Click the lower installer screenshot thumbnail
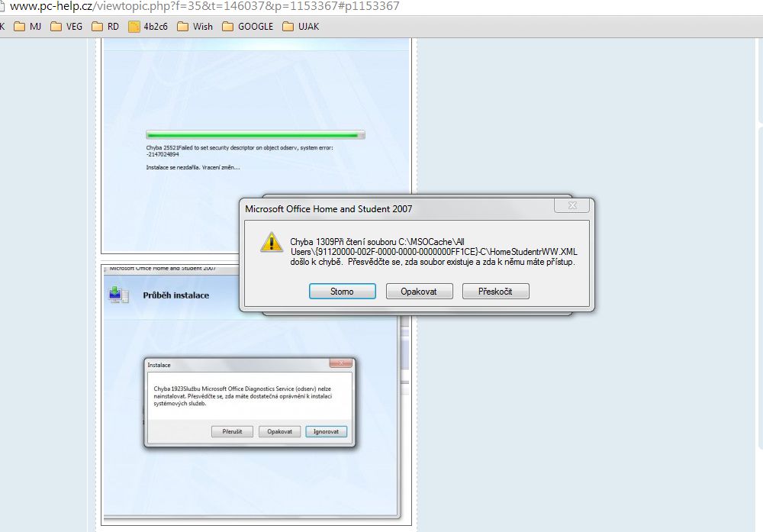The image size is (763, 532). coord(256,395)
